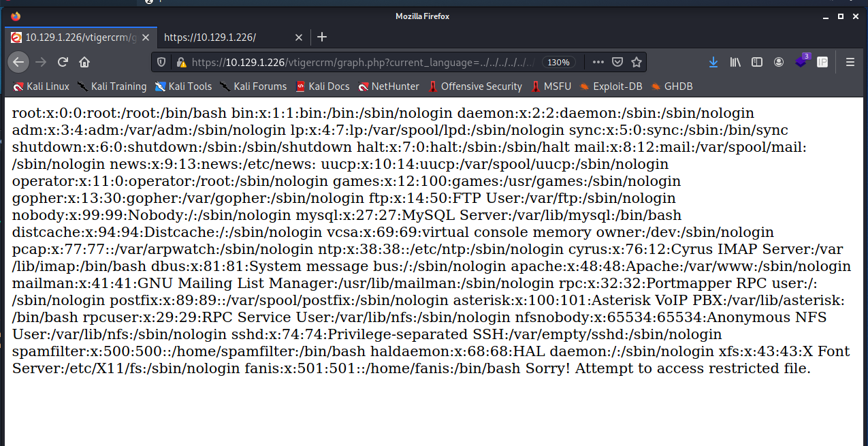Reload the current page
Viewport: 868px width, 446px height.
pyautogui.click(x=63, y=62)
